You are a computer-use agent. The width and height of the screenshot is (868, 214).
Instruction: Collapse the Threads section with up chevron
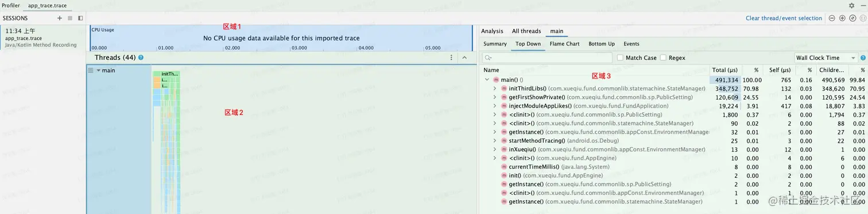pyautogui.click(x=464, y=58)
